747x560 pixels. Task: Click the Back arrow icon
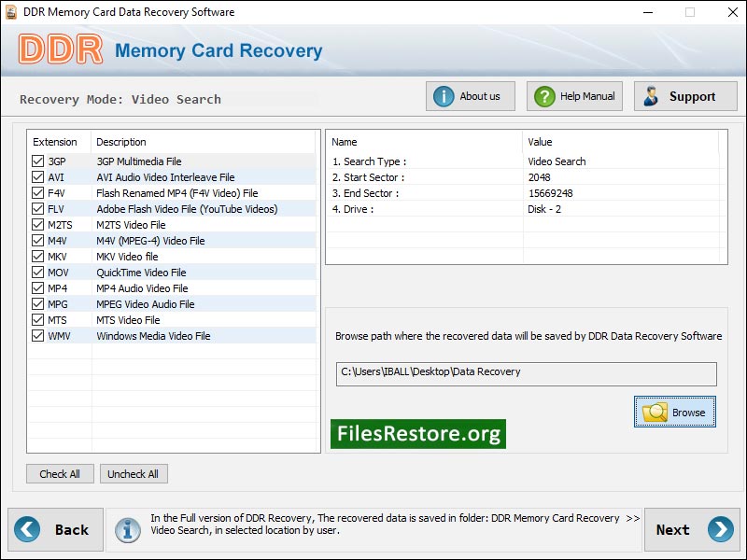click(x=31, y=529)
